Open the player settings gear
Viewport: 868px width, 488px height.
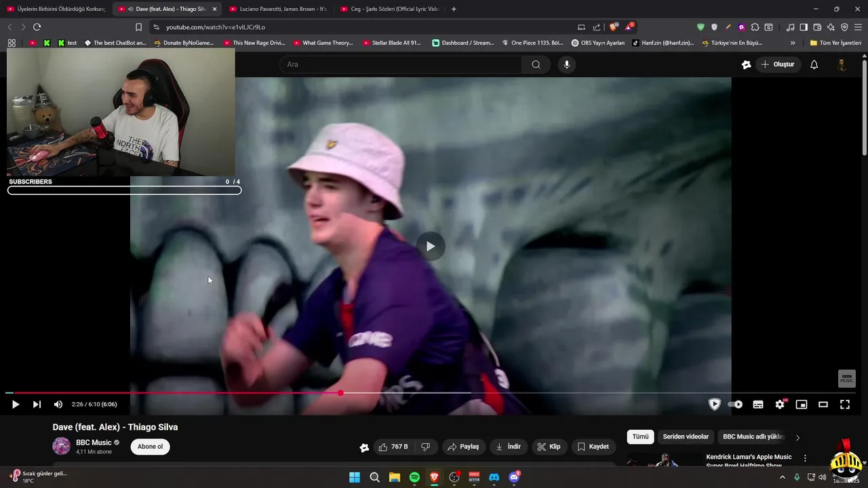[780, 405]
